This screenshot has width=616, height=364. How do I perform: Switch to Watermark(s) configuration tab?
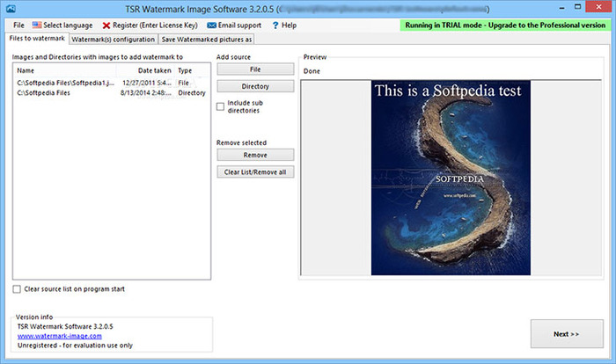coord(112,40)
